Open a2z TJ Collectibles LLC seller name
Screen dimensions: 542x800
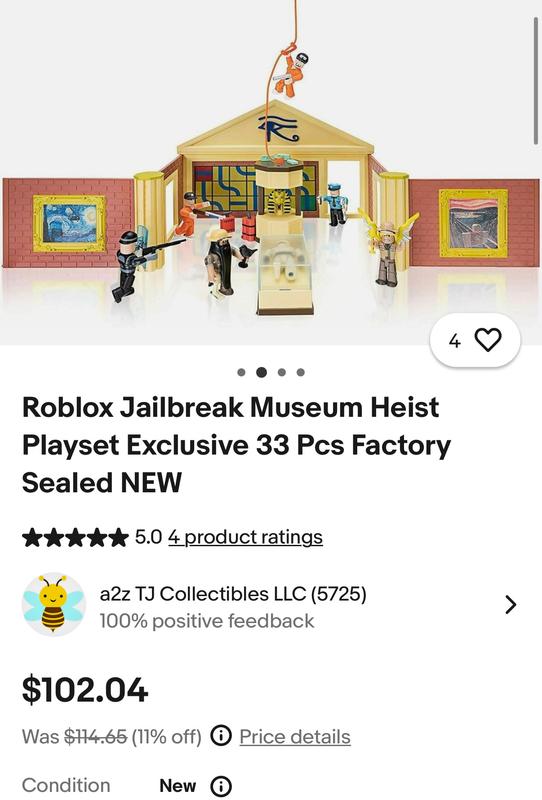pos(233,594)
